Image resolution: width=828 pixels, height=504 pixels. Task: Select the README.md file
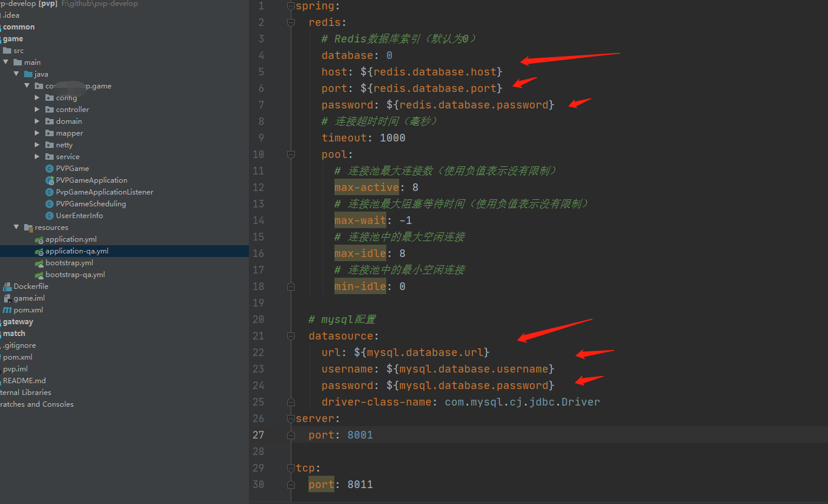point(24,381)
